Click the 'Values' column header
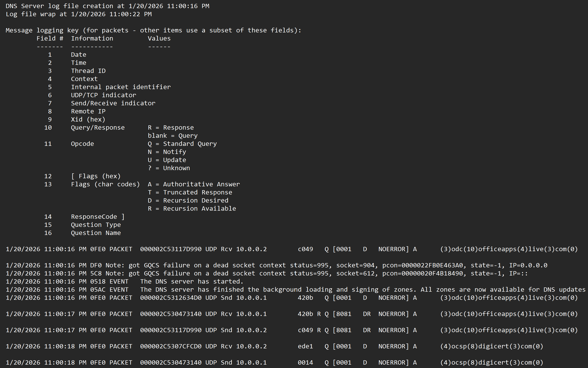 point(159,38)
